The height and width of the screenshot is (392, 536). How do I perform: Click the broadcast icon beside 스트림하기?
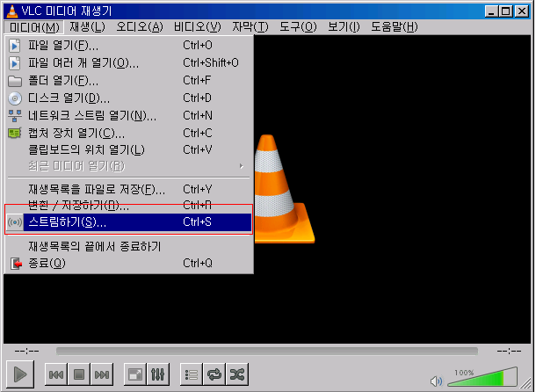[x=15, y=222]
